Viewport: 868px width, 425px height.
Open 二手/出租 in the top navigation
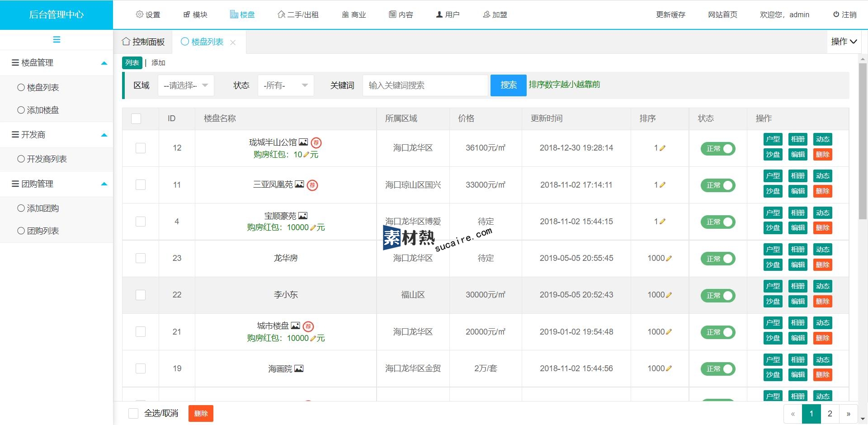coord(298,14)
